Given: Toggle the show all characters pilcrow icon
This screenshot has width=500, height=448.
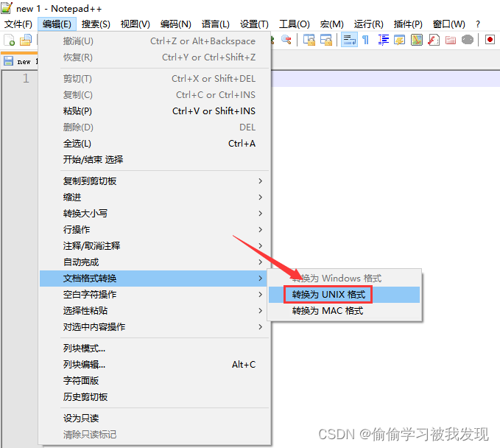Looking at the screenshot, I should tap(365, 40).
